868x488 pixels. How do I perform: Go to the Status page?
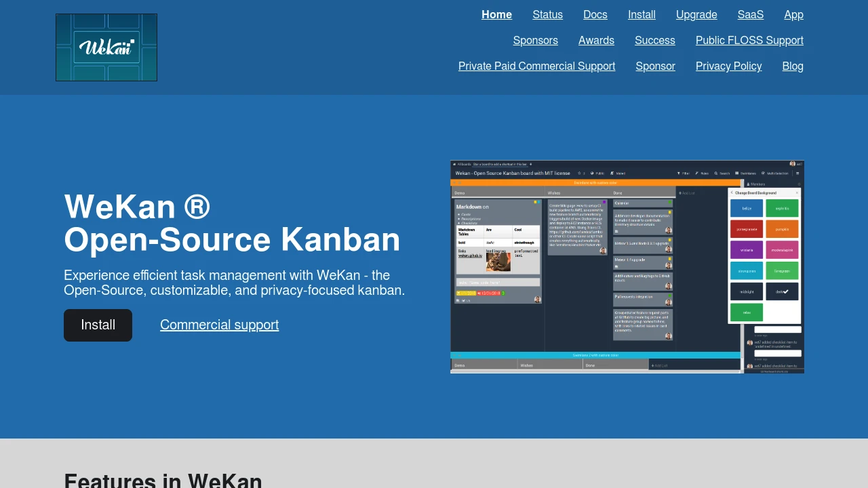pyautogui.click(x=547, y=15)
